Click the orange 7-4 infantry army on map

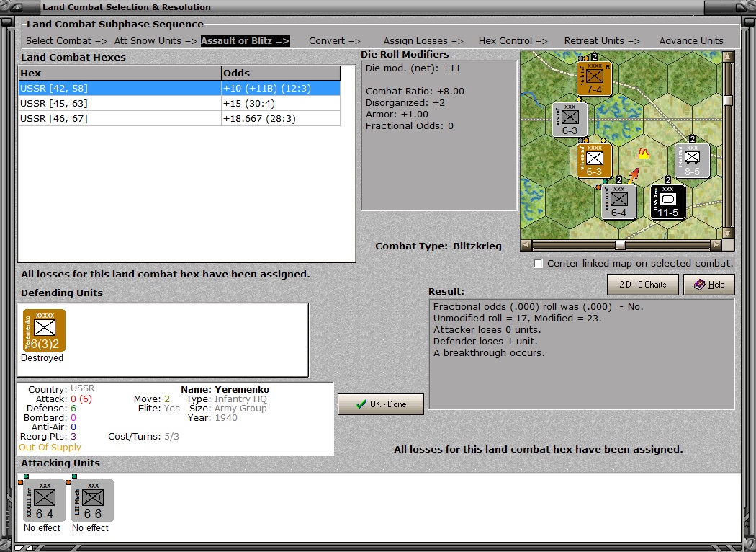pos(595,79)
